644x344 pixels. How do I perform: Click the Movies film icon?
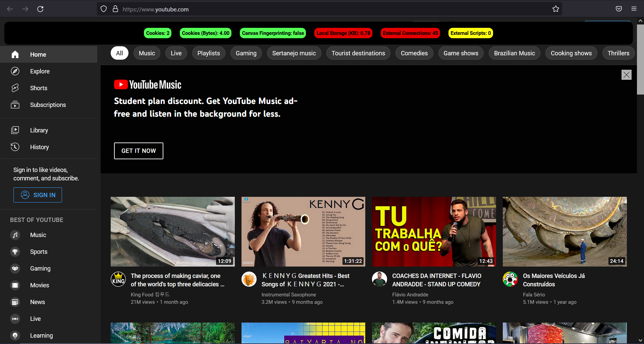15,285
